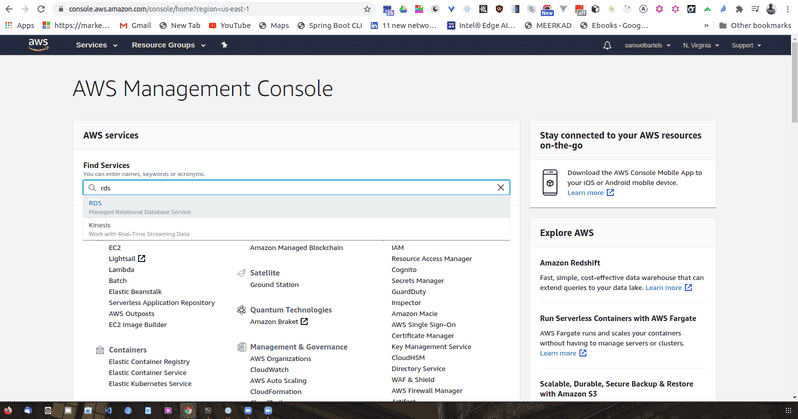Open Elastic Beanstalk
Image resolution: width=798 pixels, height=419 pixels.
pos(135,292)
